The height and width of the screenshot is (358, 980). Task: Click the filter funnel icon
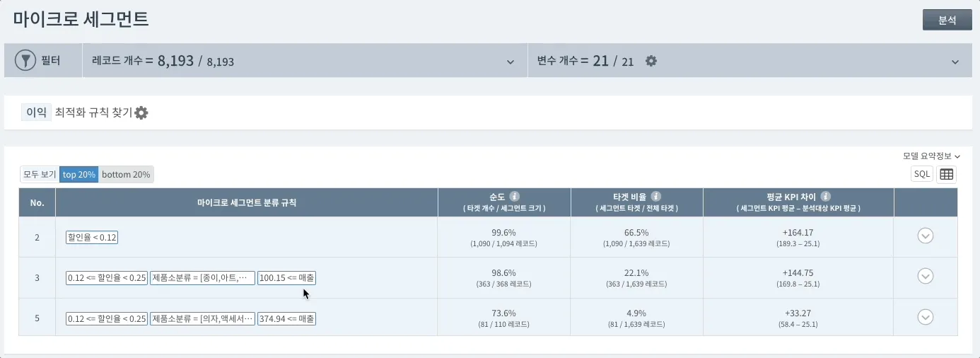point(25,61)
